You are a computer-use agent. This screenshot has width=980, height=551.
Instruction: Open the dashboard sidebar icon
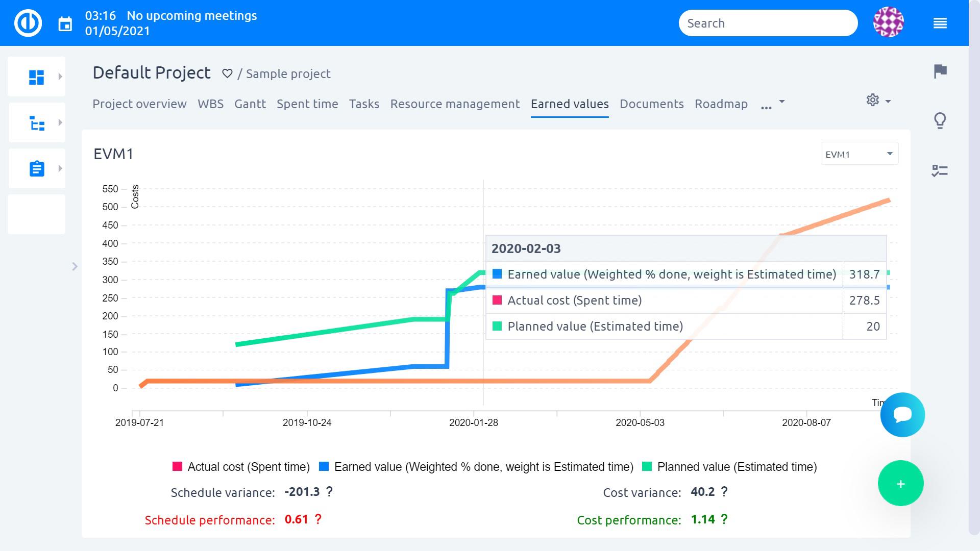[36, 77]
